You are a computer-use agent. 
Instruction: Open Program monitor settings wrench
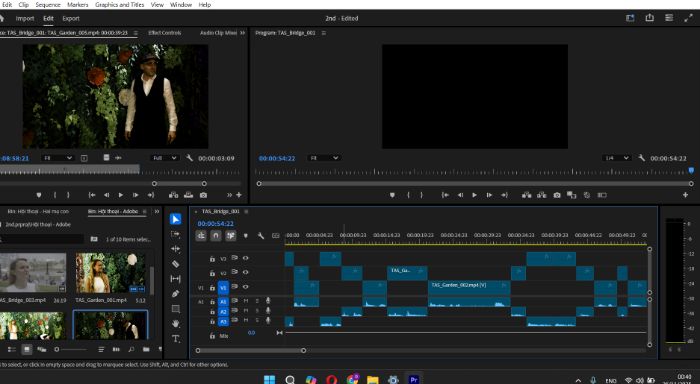point(641,158)
